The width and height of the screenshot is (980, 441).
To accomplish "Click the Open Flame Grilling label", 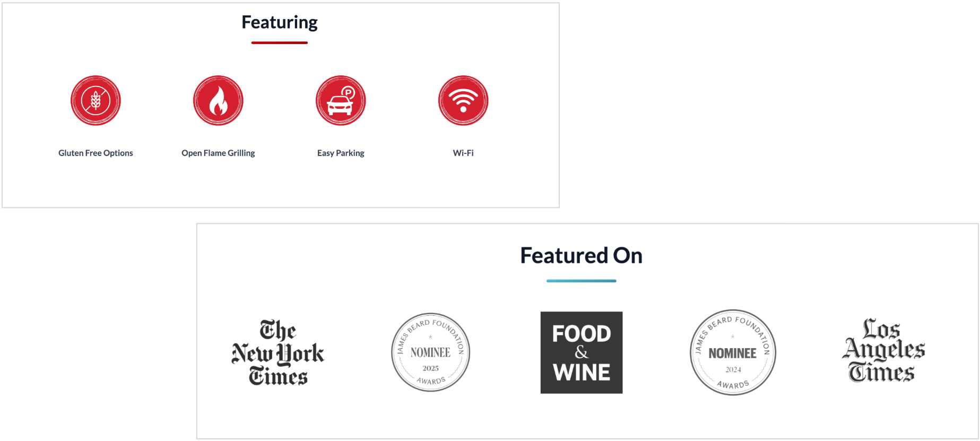I will pyautogui.click(x=218, y=153).
